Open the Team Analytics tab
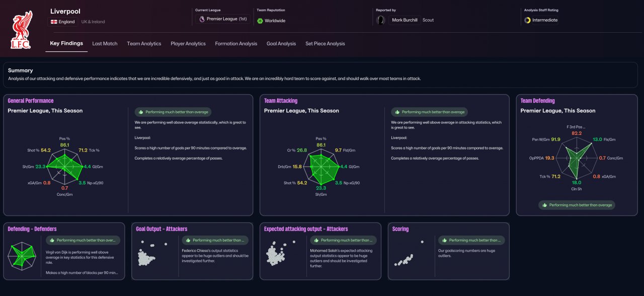Screen dimensions: 644x296 tap(144, 44)
